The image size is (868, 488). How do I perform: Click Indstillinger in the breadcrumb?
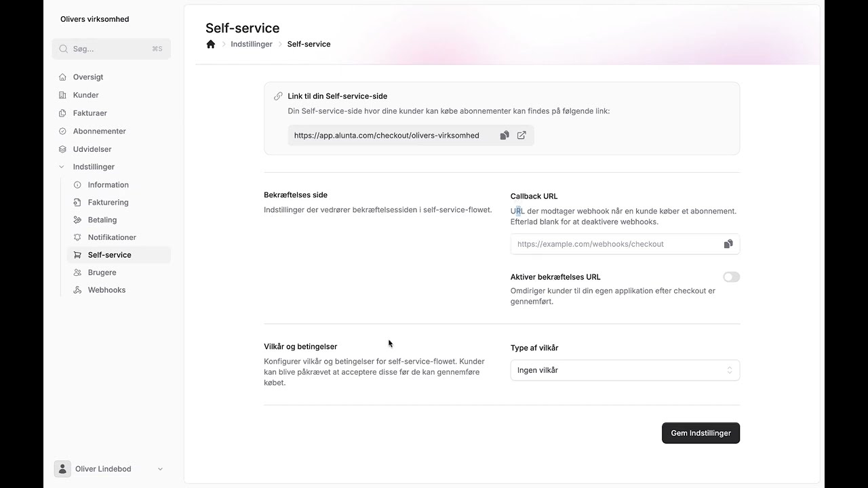[252, 44]
